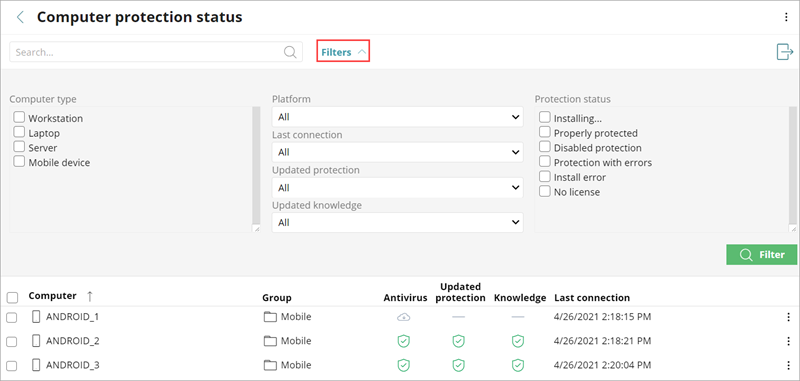Click ANDROID_3 antivirus shield icon
This screenshot has width=800, height=381.
(404, 365)
